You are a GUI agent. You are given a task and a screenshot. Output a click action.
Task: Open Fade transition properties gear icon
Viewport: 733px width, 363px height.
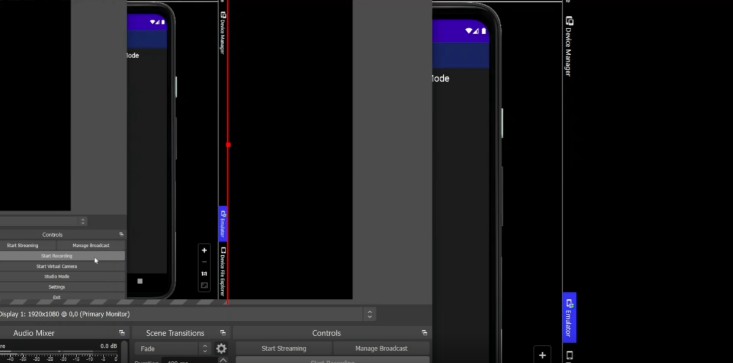pos(221,349)
